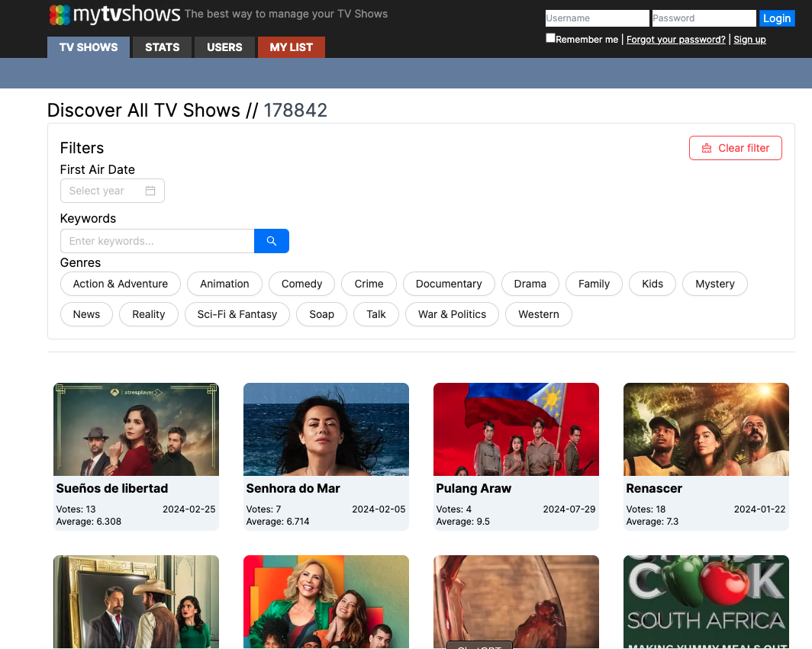Open the Senhora do Mar poster
Screen dimensions: 812x649
click(326, 429)
